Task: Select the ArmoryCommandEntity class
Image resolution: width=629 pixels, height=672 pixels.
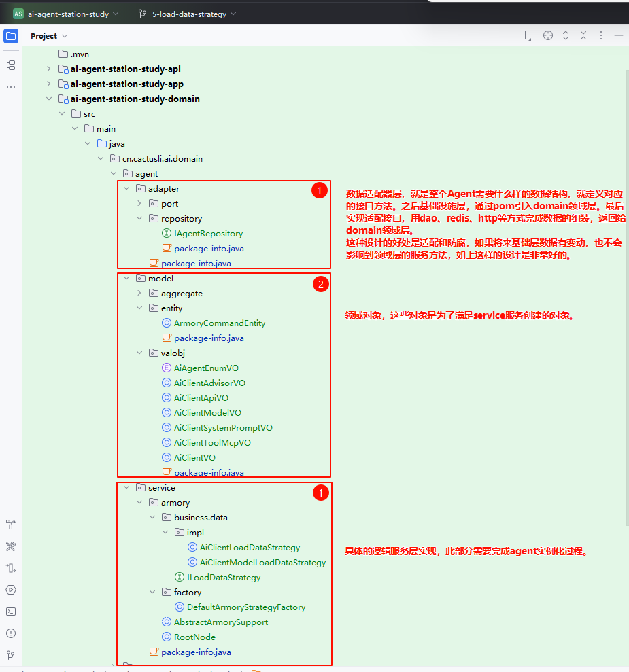Action: [219, 323]
